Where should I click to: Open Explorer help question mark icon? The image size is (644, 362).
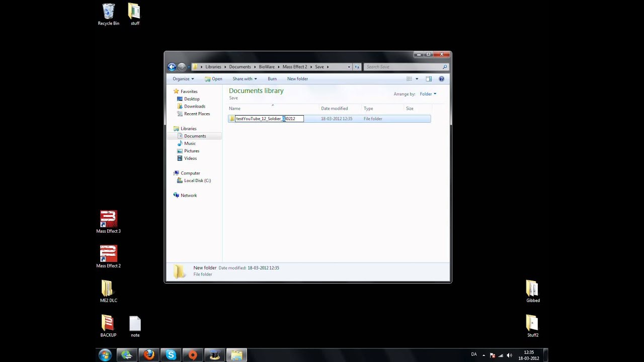click(x=441, y=79)
